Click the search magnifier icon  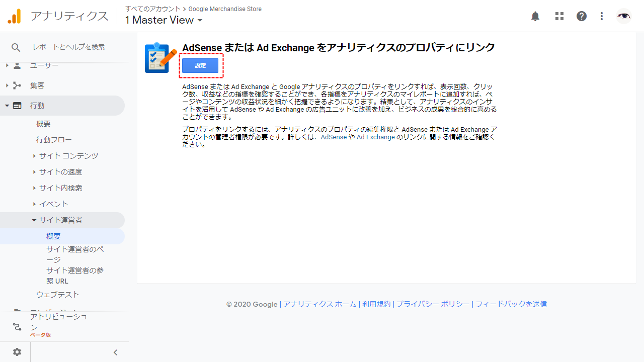(16, 47)
